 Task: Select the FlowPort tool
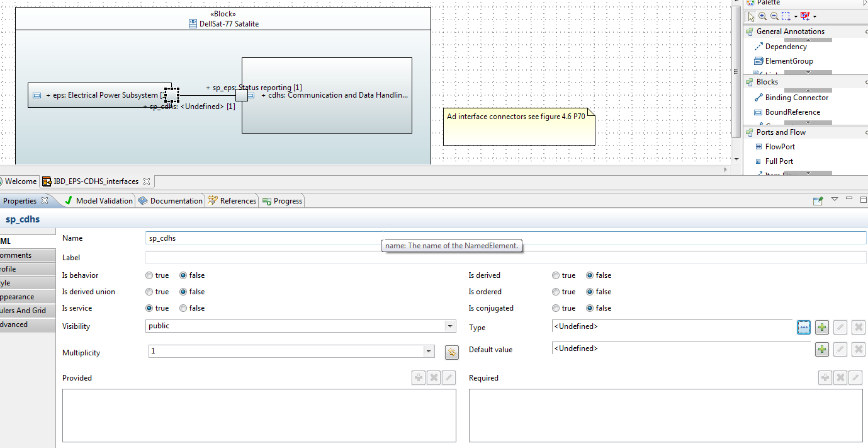pos(775,147)
